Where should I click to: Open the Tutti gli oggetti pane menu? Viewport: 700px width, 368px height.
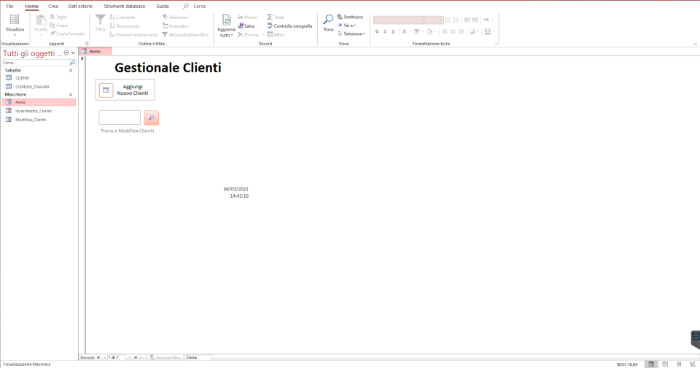click(x=67, y=53)
